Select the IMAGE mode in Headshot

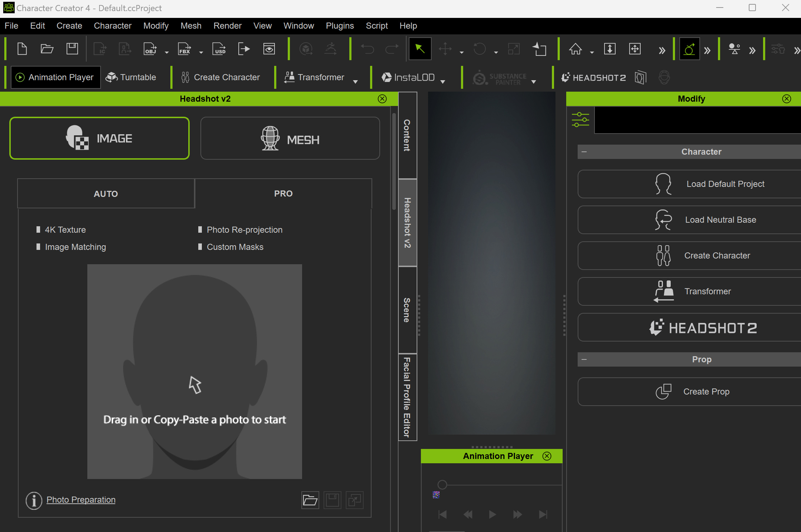click(x=99, y=138)
